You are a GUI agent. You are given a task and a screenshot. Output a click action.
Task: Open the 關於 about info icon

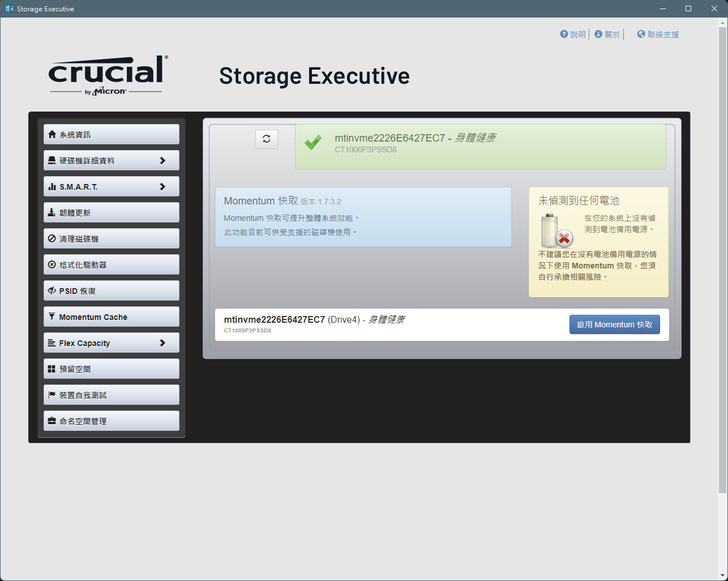pyautogui.click(x=598, y=34)
